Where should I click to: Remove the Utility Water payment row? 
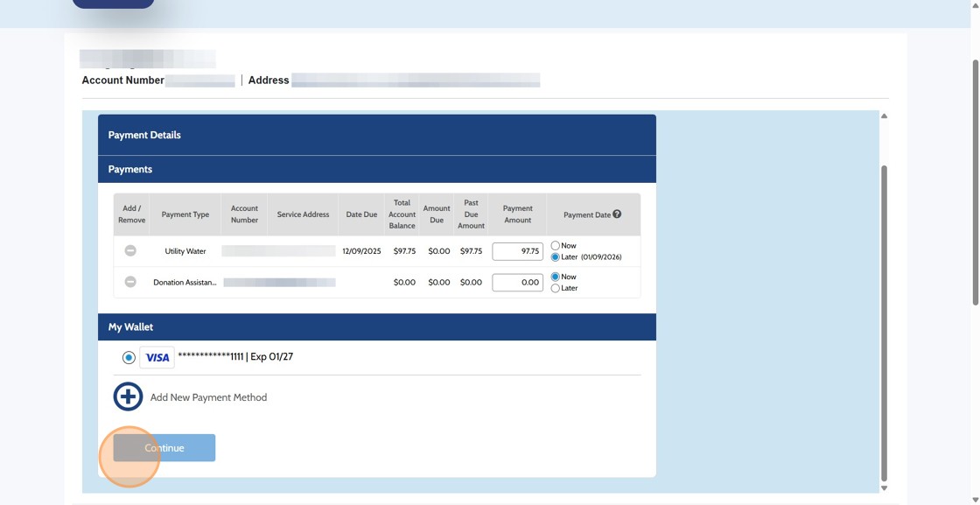pos(130,250)
